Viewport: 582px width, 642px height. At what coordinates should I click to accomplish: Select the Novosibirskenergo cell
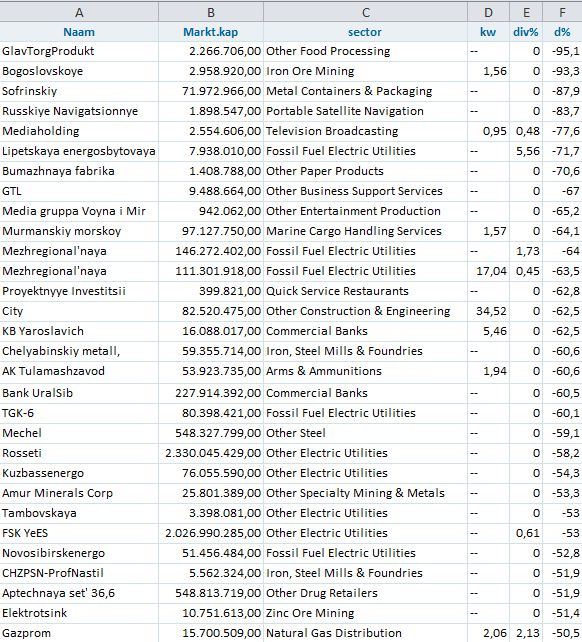tap(79, 554)
